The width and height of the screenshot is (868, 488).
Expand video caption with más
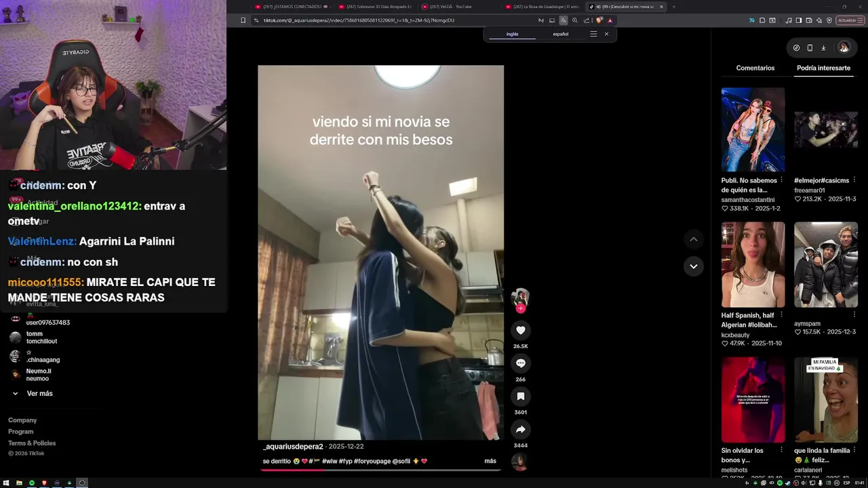[x=490, y=461]
